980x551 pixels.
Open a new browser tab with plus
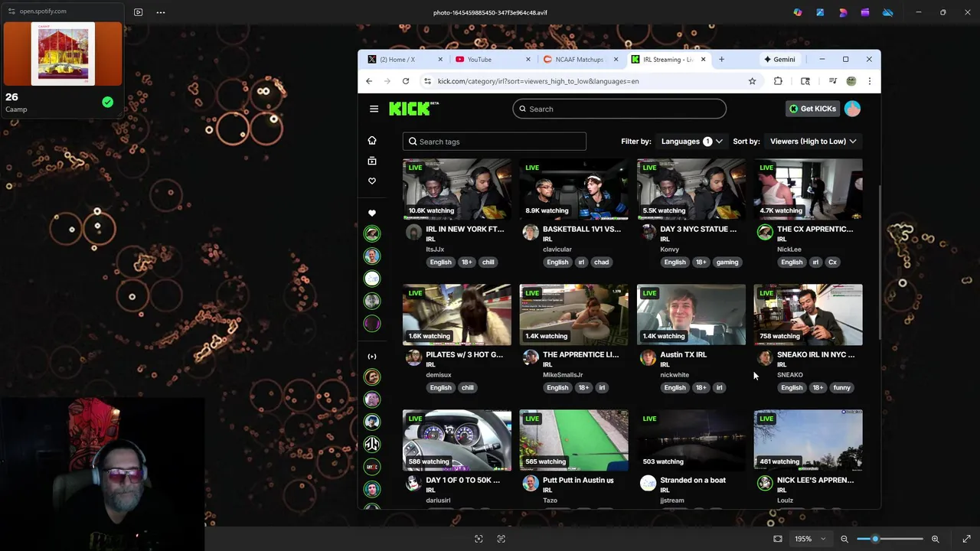point(721,59)
